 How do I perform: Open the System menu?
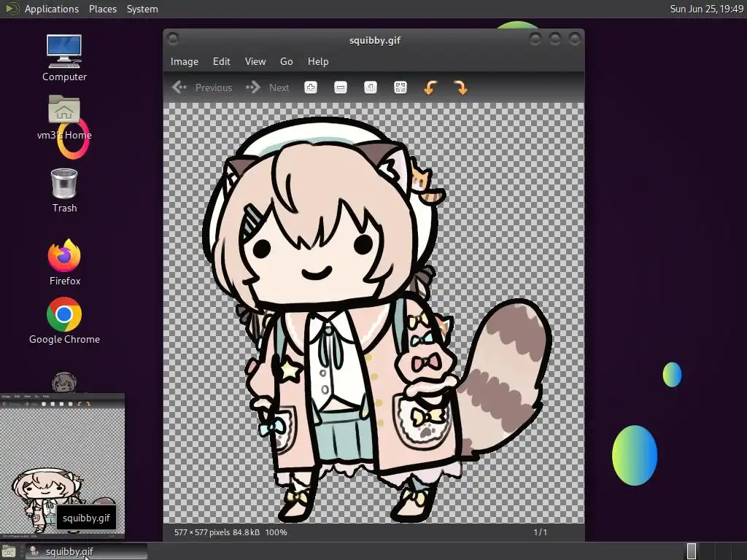tap(142, 9)
